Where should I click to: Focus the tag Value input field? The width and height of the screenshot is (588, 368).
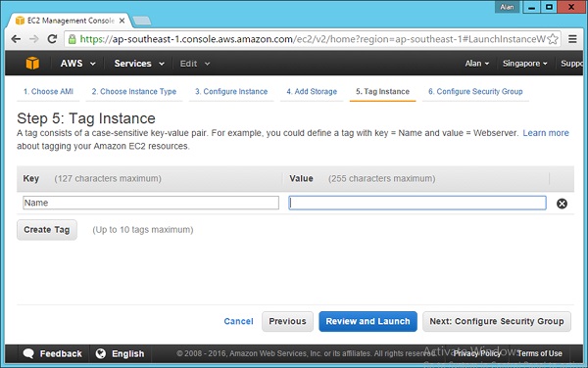click(x=417, y=203)
